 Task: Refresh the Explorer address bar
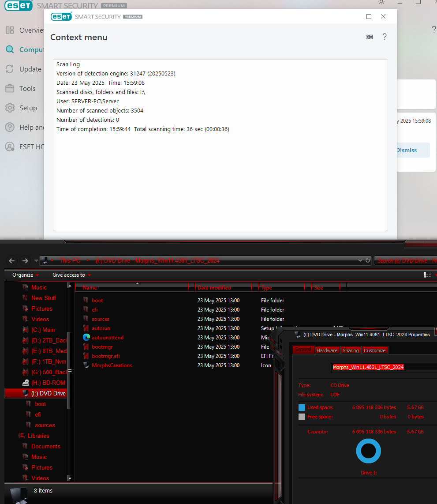[368, 260]
